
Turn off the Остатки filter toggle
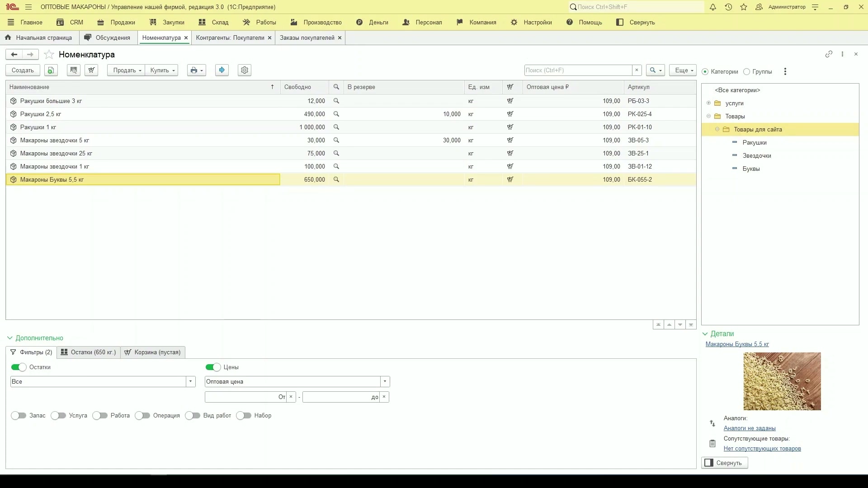click(x=19, y=367)
